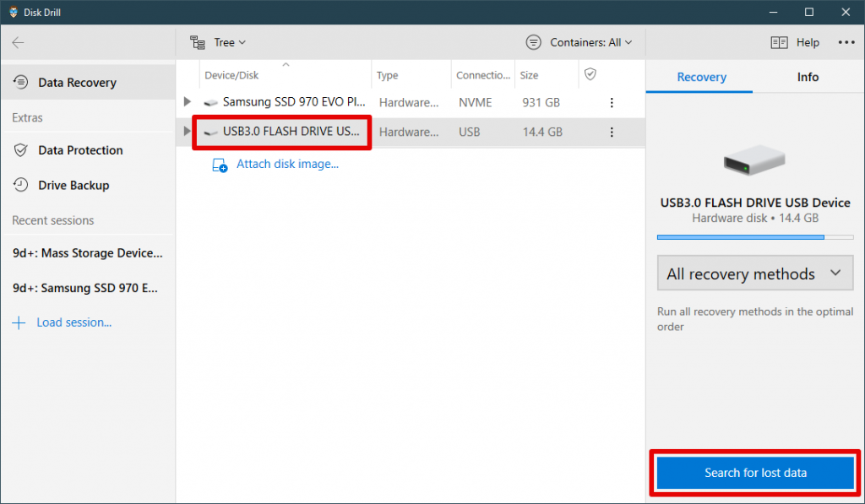Open the Attach disk image link
Image resolution: width=865 pixels, height=504 pixels.
tap(287, 164)
